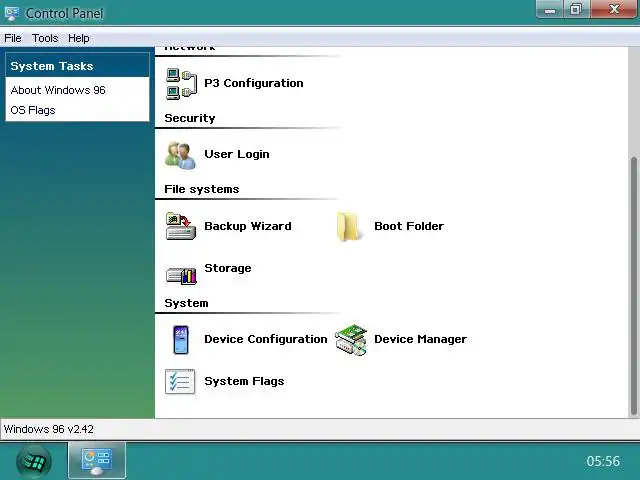Open the System Flags checklist icon
640x480 pixels.
tap(180, 382)
